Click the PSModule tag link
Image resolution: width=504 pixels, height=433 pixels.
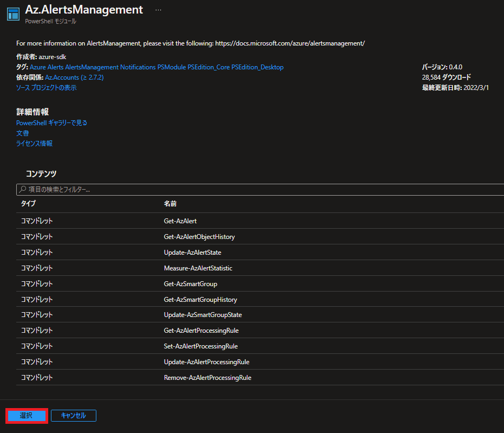tap(172, 67)
